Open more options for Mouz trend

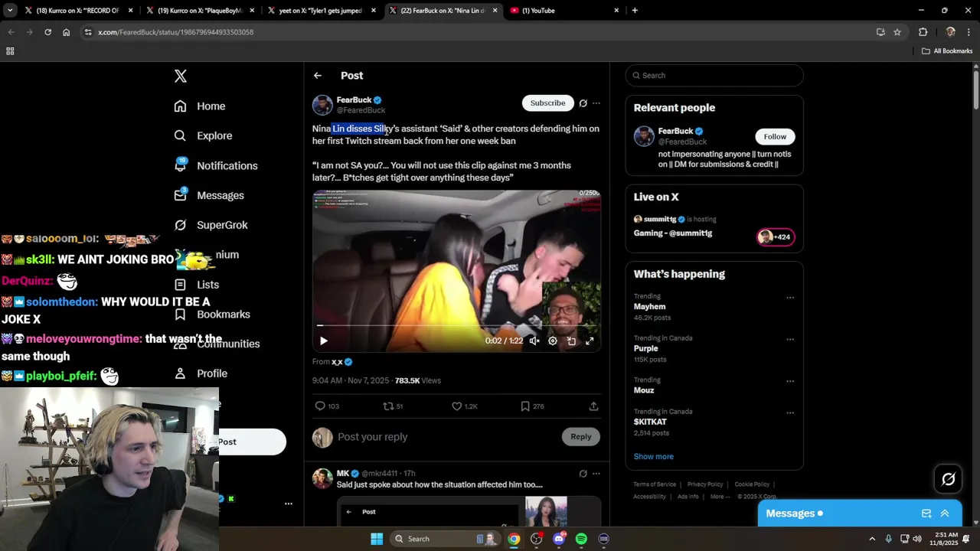pyautogui.click(x=790, y=381)
